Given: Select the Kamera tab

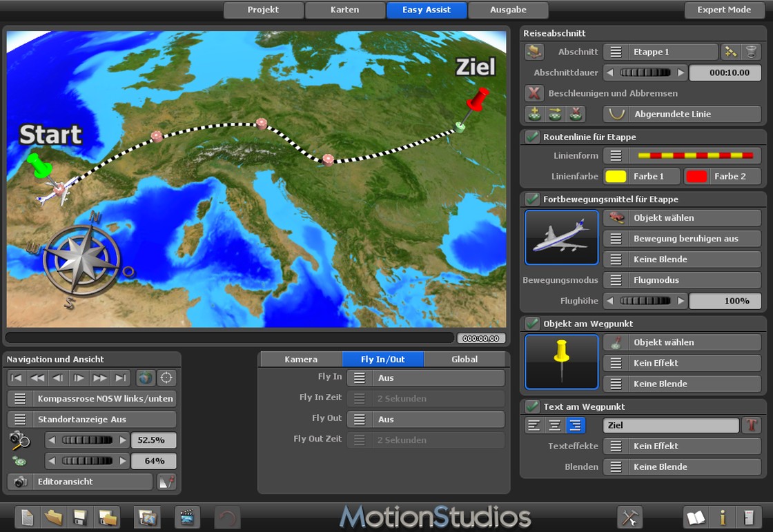Looking at the screenshot, I should (x=301, y=359).
